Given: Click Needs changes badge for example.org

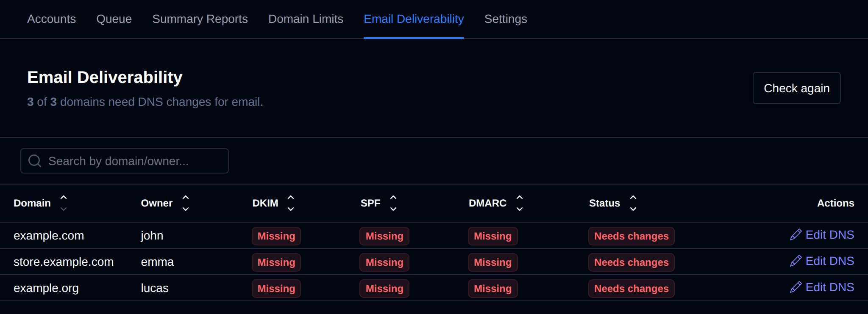Looking at the screenshot, I should (631, 289).
